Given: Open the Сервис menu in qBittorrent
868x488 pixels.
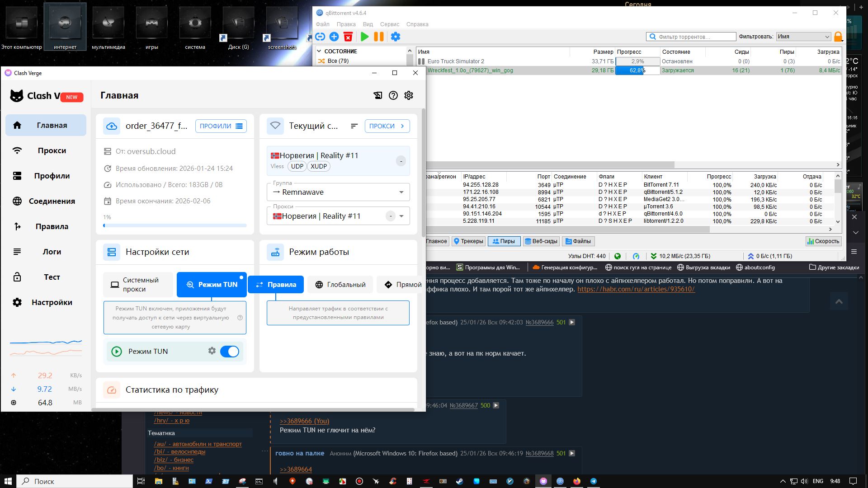Looking at the screenshot, I should 389,24.
